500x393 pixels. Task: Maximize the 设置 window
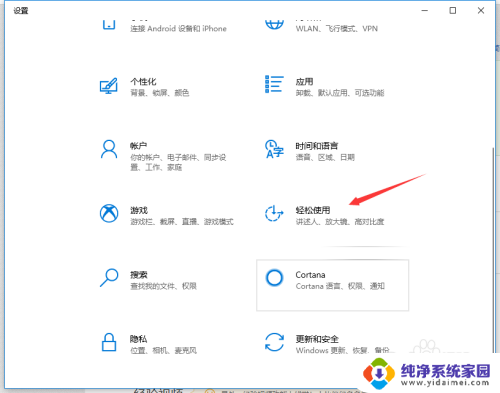tap(453, 11)
